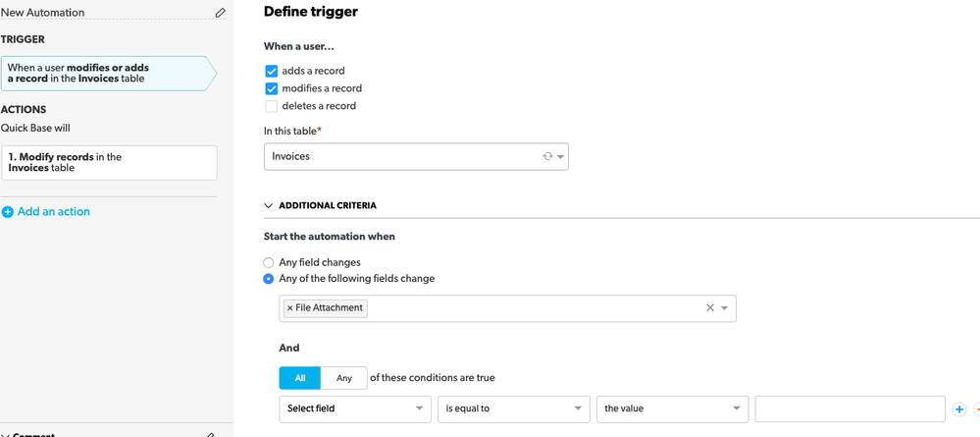Add a condition row with plus icon

pyautogui.click(x=959, y=409)
